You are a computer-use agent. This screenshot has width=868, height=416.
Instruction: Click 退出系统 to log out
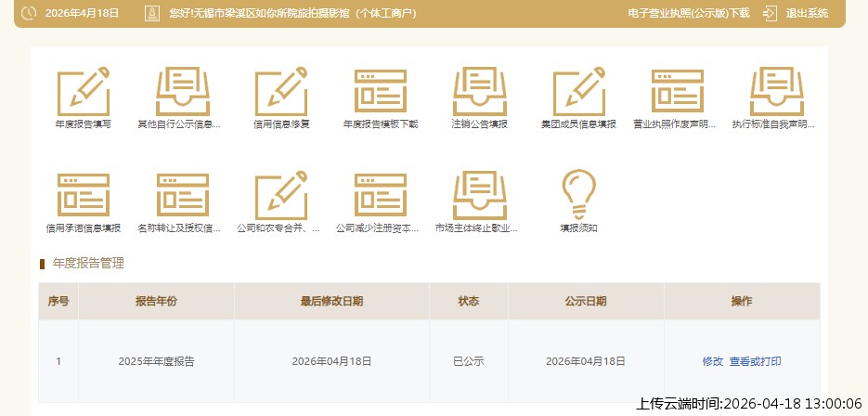797,14
